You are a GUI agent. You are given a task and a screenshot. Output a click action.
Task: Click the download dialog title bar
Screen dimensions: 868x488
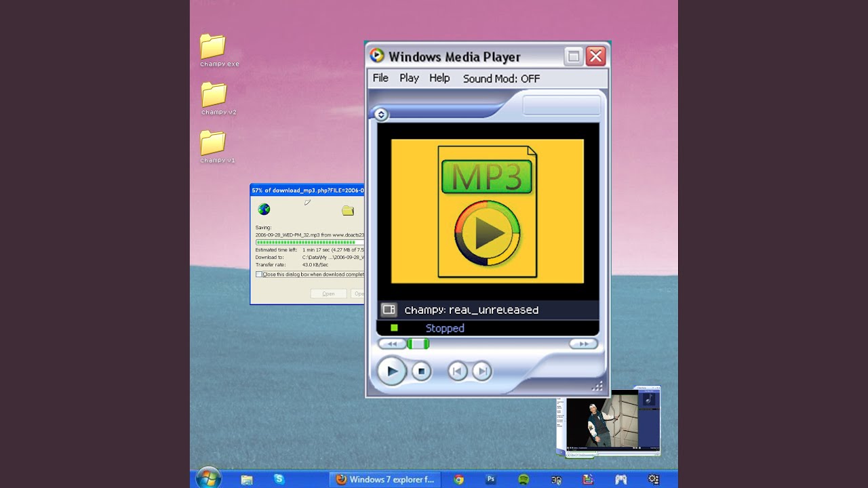(x=307, y=190)
